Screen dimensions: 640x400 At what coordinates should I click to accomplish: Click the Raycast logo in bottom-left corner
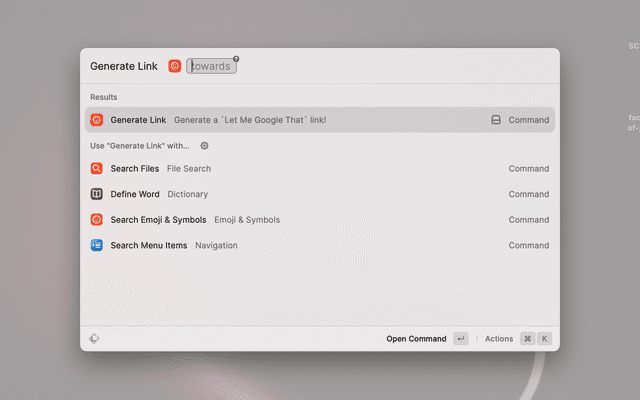94,339
